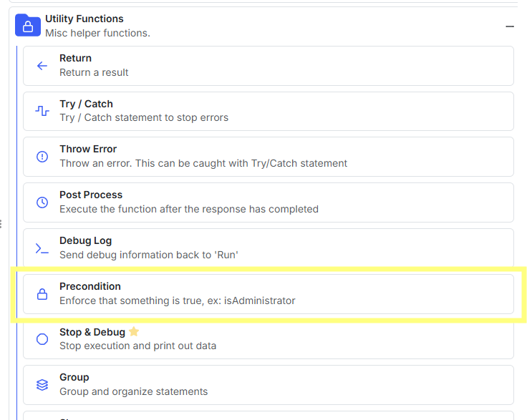
Task: Click the Try / Catch pulse icon
Action: click(x=42, y=111)
